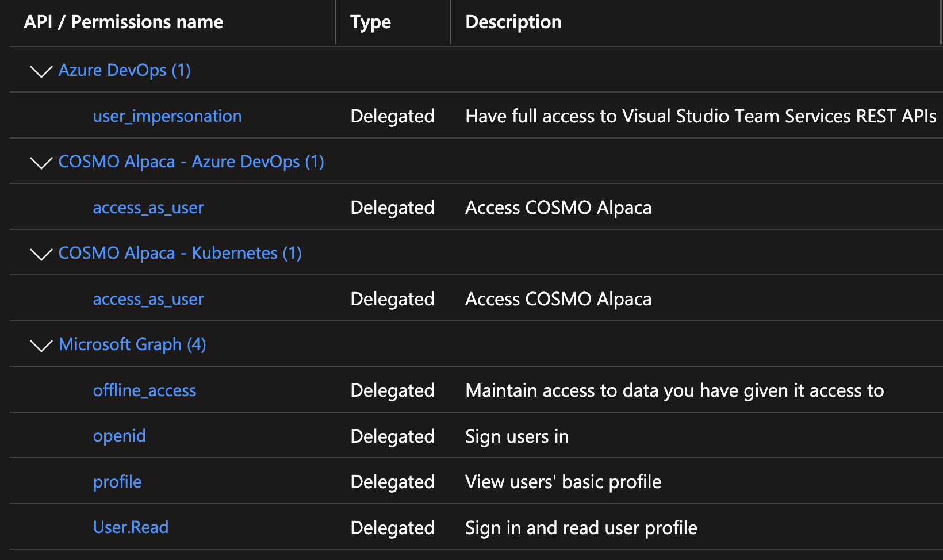Collapse the Microsoft Graph permissions group
Image resolution: width=943 pixels, height=560 pixels.
point(40,346)
